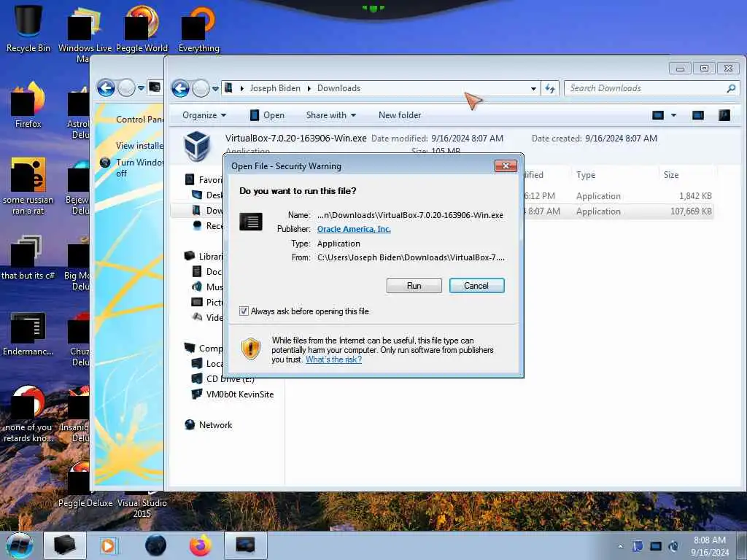747x560 pixels.
Task: Go back in the Downloads explorer window
Action: pyautogui.click(x=181, y=88)
